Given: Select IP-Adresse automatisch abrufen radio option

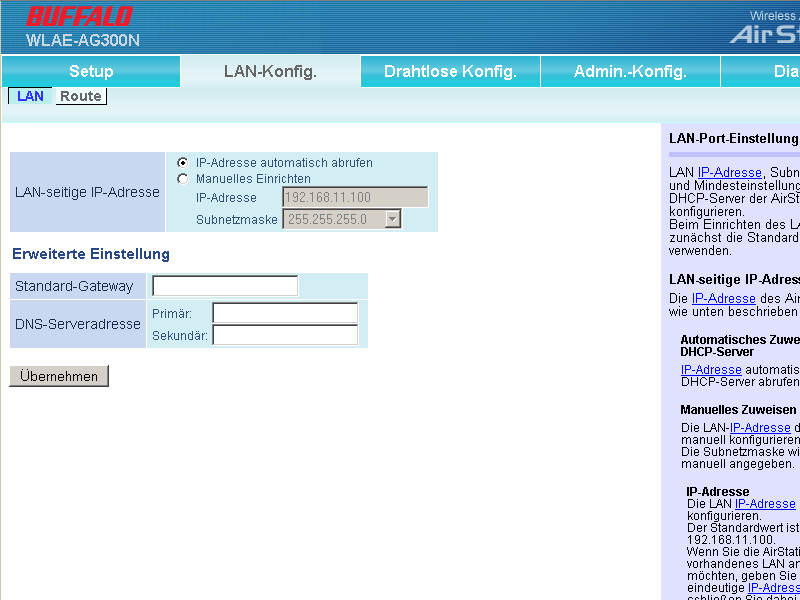Looking at the screenshot, I should point(182,163).
